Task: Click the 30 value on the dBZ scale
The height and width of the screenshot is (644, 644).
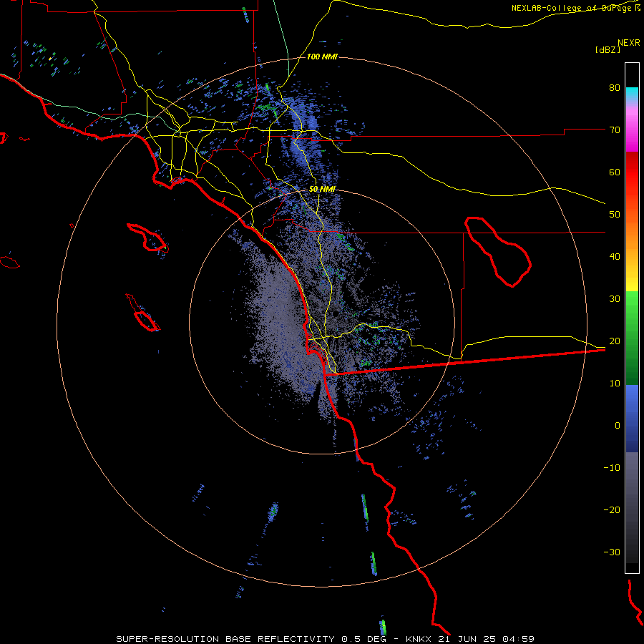Action: [x=615, y=298]
